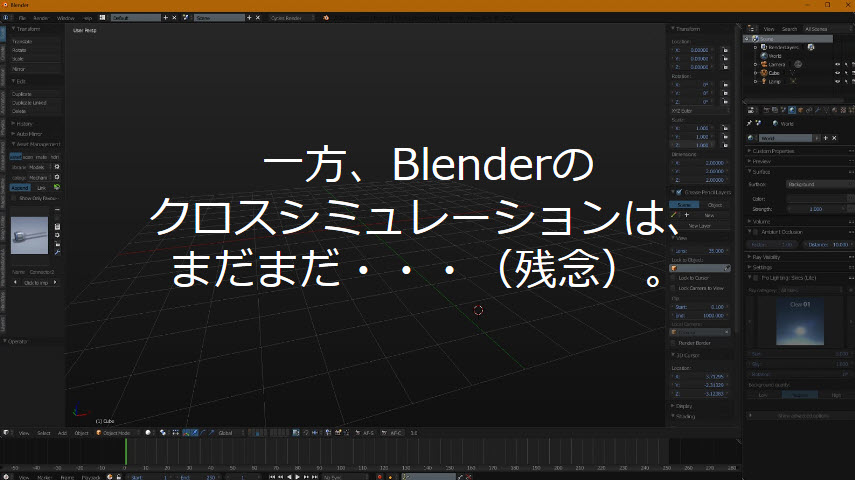The height and width of the screenshot is (480, 855).
Task: Open the outliner Search menu
Action: [789, 29]
